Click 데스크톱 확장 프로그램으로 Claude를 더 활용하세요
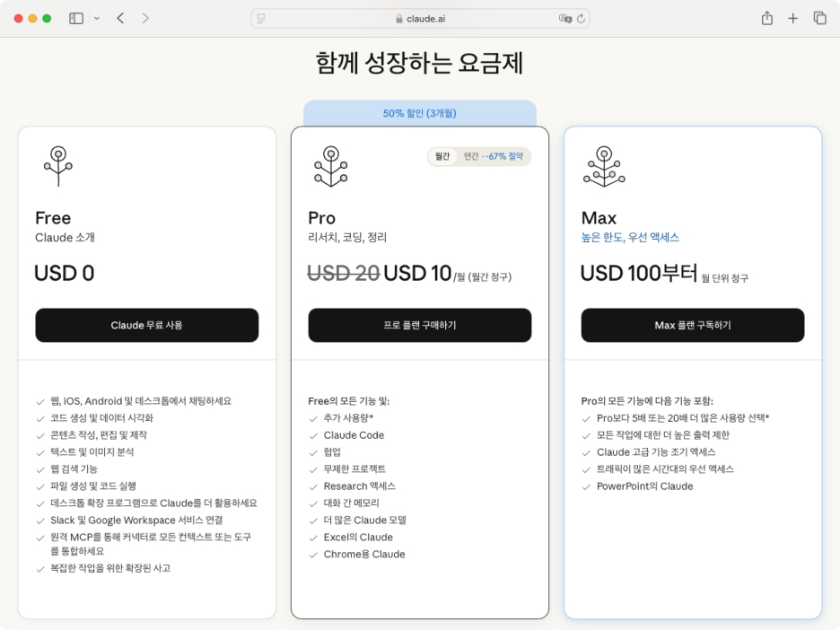 (153, 503)
